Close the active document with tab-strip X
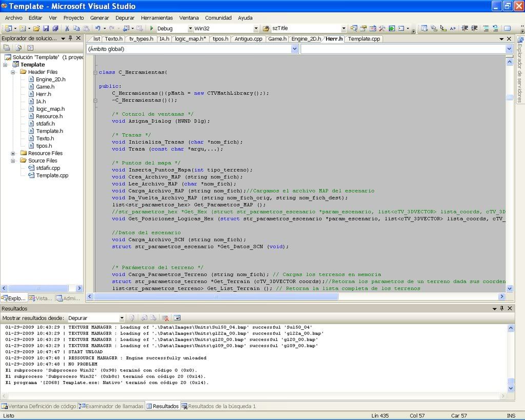Screen dimensions: 525x420 coord(509,39)
